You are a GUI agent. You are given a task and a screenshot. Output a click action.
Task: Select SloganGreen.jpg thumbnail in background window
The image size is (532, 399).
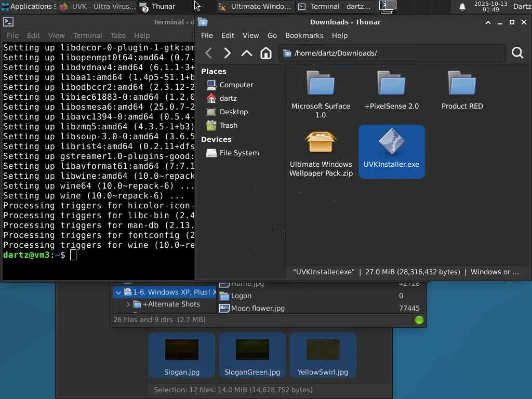click(x=252, y=355)
